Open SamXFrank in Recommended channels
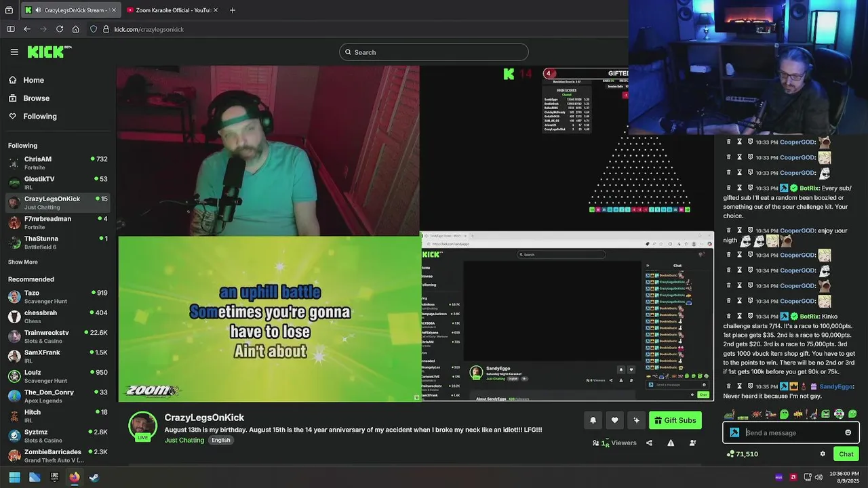Viewport: 868px width, 488px height. (x=58, y=357)
